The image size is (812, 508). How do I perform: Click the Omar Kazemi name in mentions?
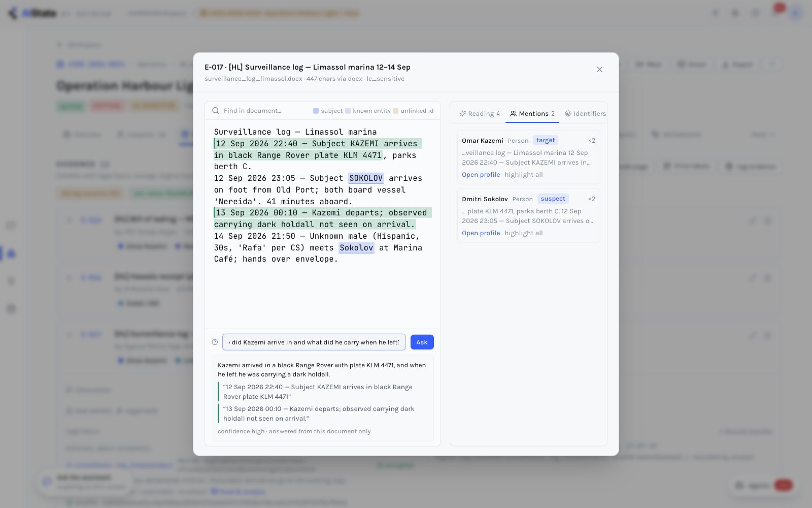[x=483, y=141]
